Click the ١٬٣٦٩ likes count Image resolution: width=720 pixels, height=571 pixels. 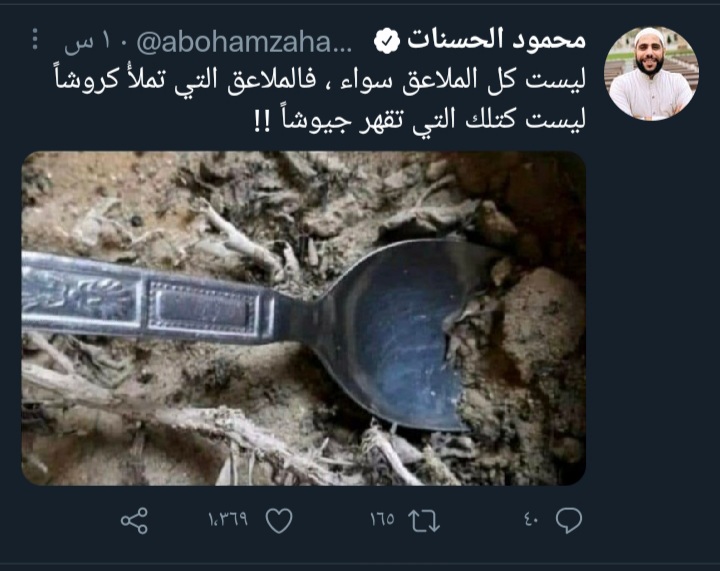point(228,519)
